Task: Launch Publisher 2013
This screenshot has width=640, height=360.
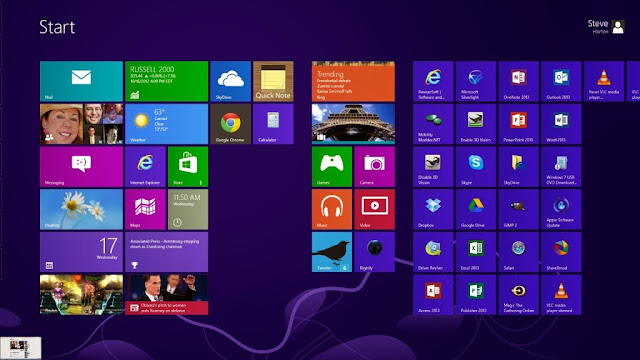Action: (476, 295)
